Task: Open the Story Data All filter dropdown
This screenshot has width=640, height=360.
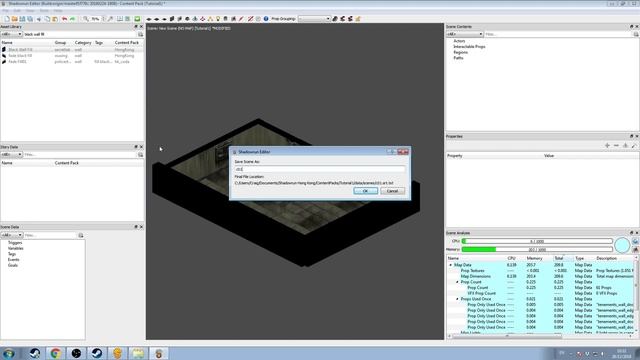Action: click(x=11, y=155)
